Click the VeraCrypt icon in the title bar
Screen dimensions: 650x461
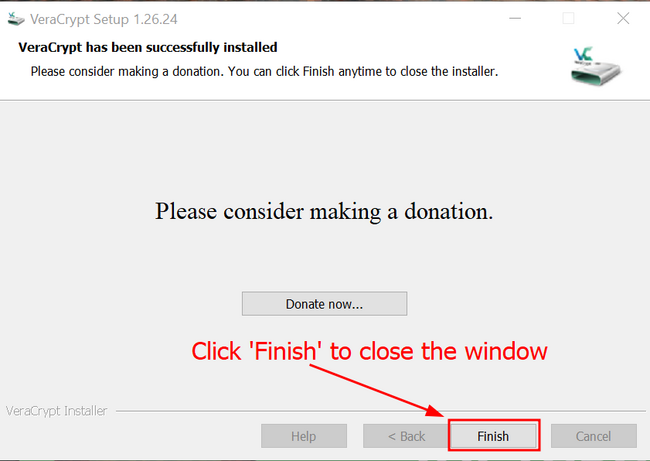pos(16,19)
